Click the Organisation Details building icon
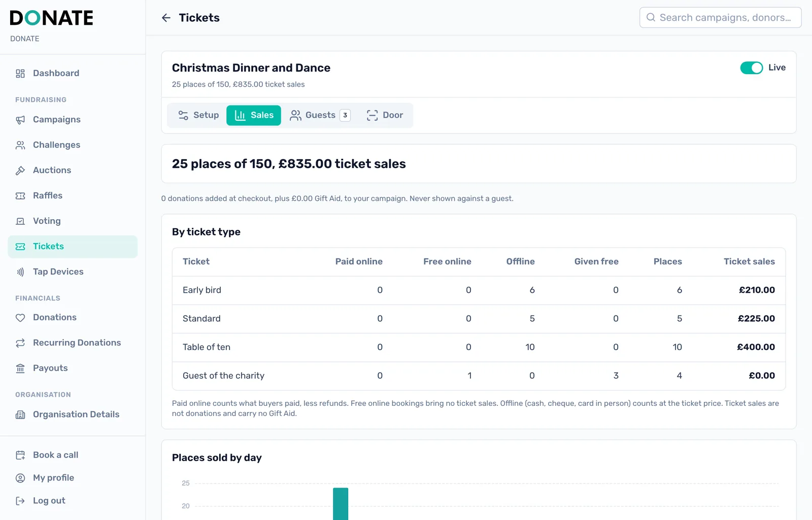This screenshot has height=520, width=812. pyautogui.click(x=20, y=414)
